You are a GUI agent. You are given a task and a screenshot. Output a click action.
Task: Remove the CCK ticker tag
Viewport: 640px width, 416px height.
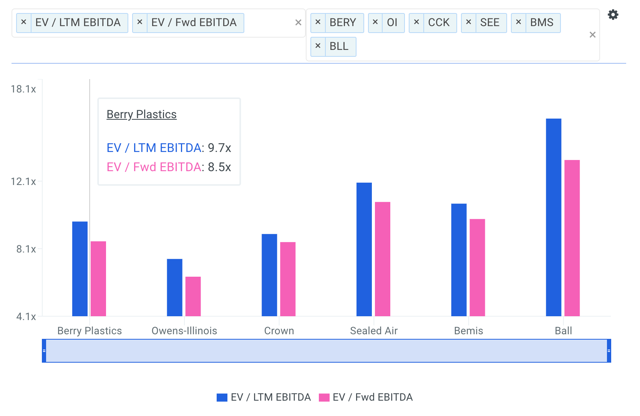(416, 22)
